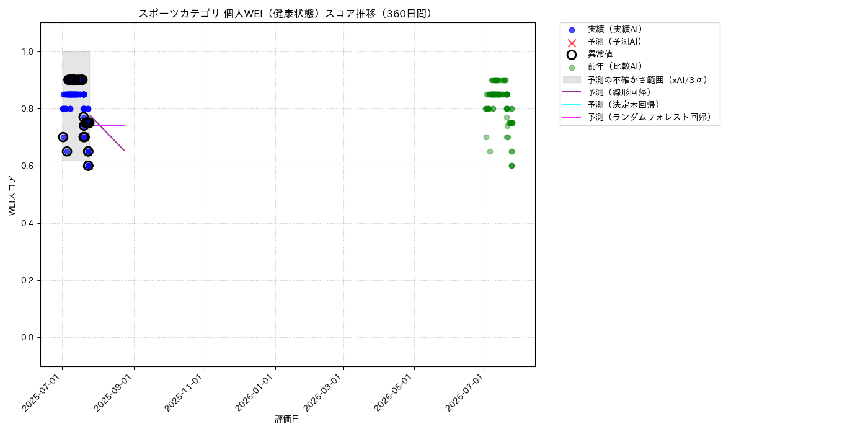
Task: Click the gray uncertainty swatch in the legend
Action: (x=572, y=80)
